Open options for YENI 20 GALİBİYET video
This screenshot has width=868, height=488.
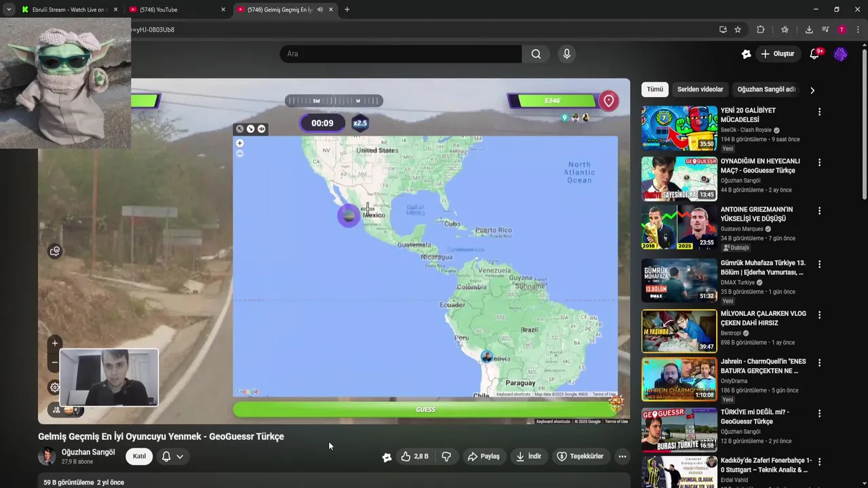819,112
